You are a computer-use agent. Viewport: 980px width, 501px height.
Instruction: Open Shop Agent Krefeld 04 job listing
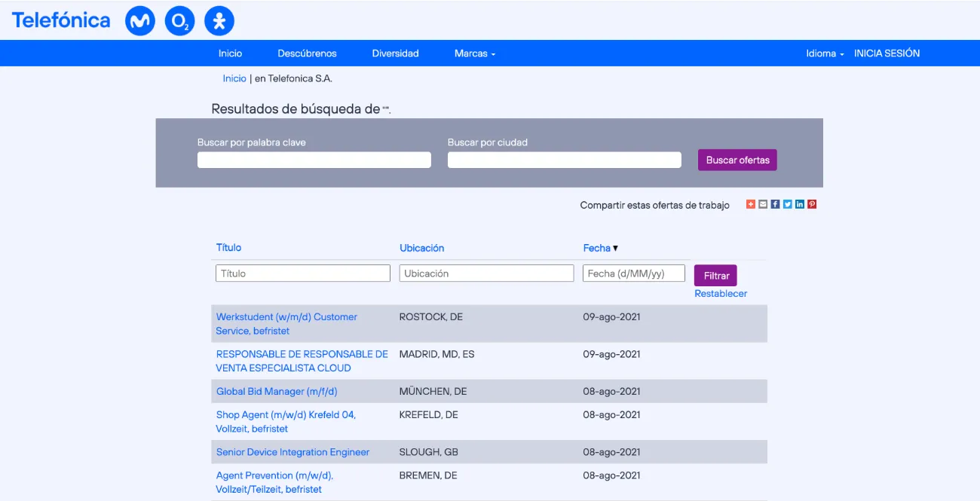coord(286,422)
